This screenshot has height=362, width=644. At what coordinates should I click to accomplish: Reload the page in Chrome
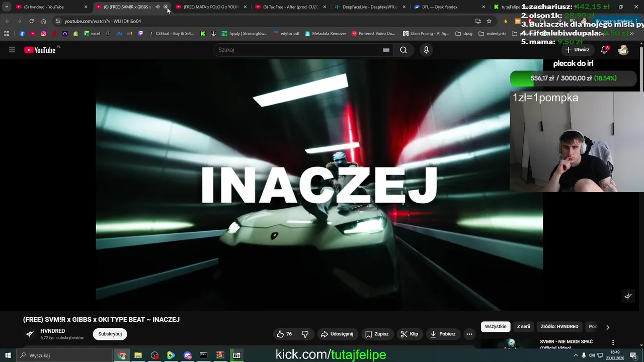tap(31, 21)
